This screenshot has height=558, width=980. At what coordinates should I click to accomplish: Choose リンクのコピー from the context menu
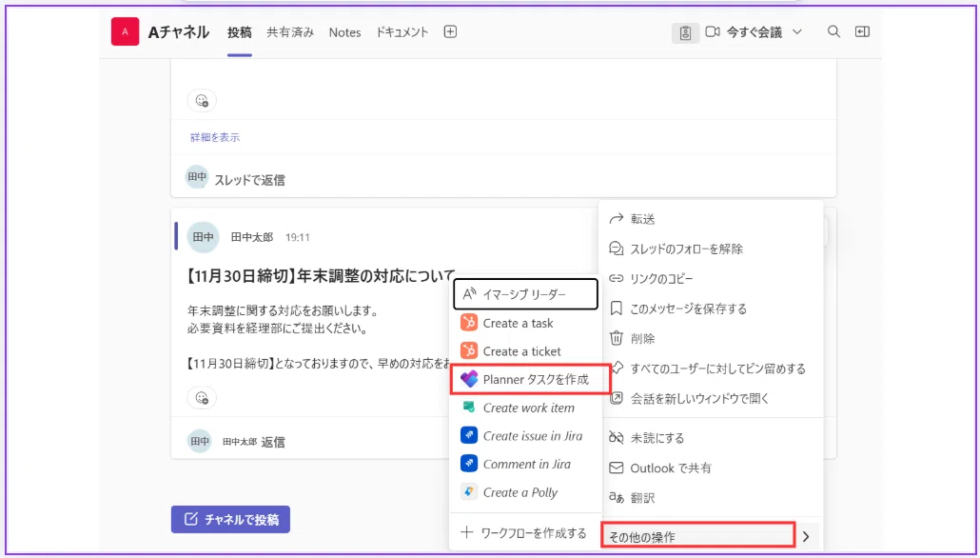[711, 278]
